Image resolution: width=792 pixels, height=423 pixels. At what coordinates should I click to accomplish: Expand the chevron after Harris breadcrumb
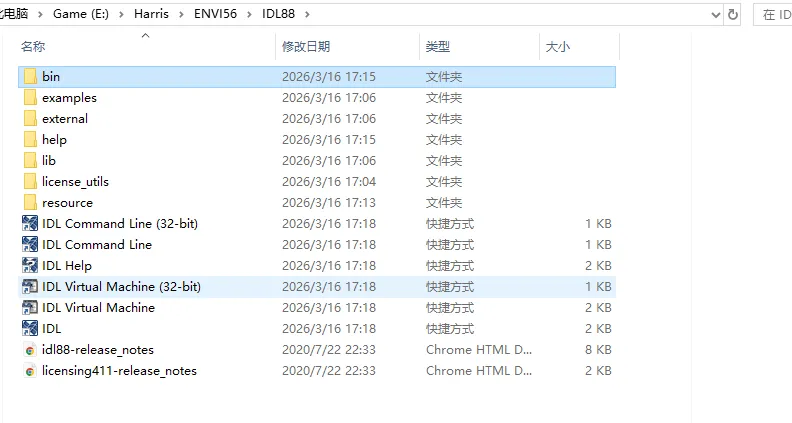click(181, 14)
